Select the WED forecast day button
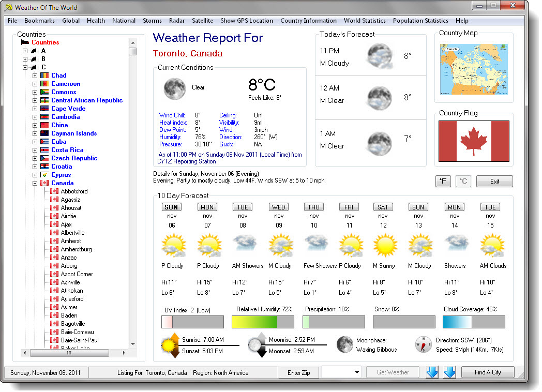Image resolution: width=542 pixels, height=392 pixels. [278, 207]
